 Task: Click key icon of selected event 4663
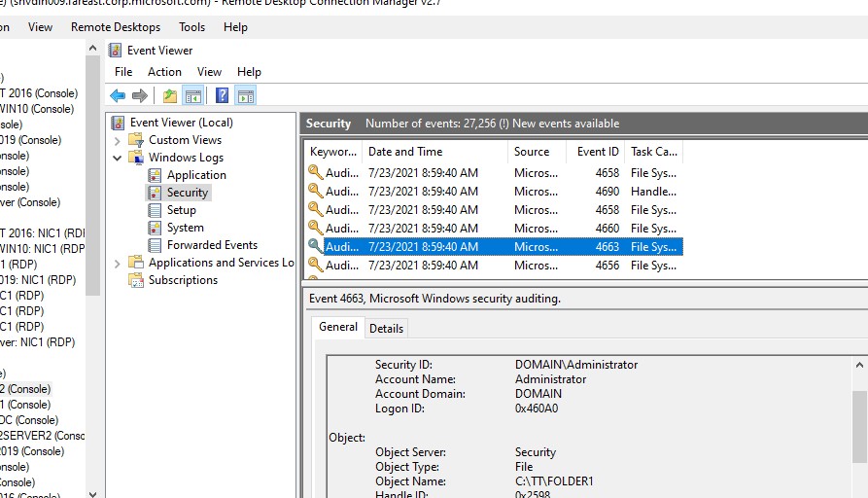pyautogui.click(x=316, y=246)
